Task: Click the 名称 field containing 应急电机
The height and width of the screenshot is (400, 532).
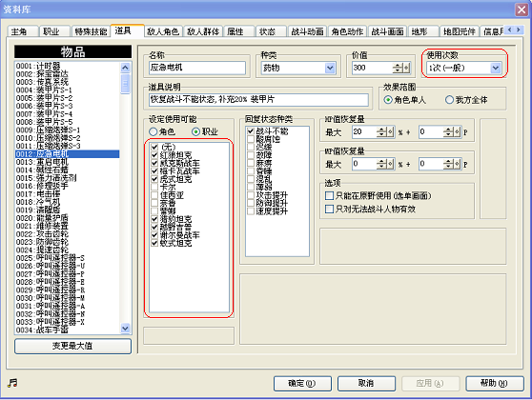Action: (x=196, y=68)
